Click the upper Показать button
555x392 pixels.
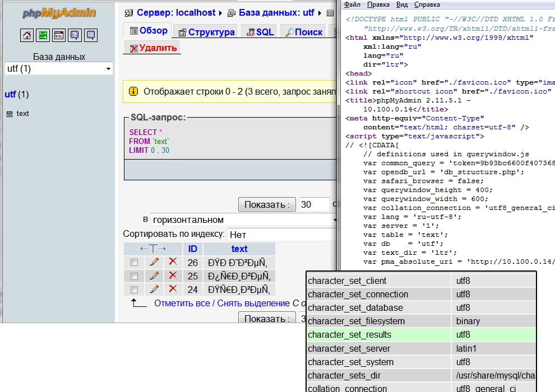point(267,204)
